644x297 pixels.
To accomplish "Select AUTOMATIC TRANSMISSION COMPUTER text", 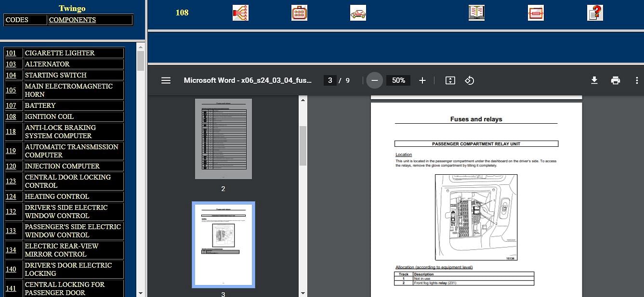I will [71, 151].
